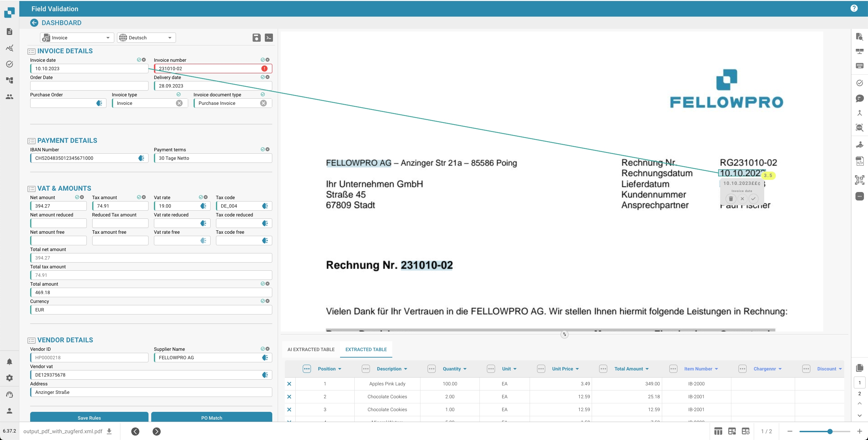Open the terminal console icon above Invoice Details
The width and height of the screenshot is (868, 440).
click(269, 38)
